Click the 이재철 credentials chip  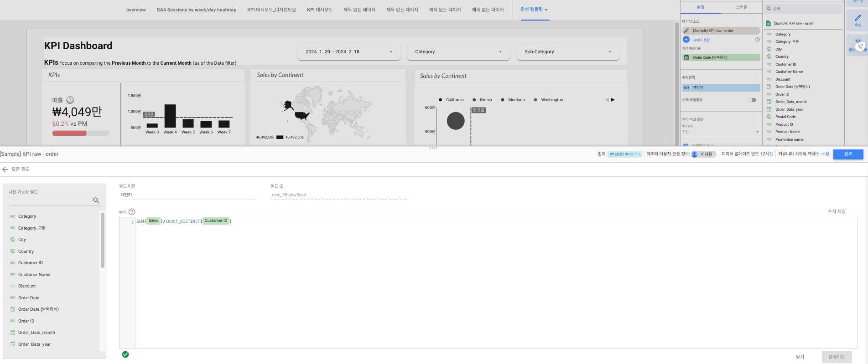tap(703, 154)
